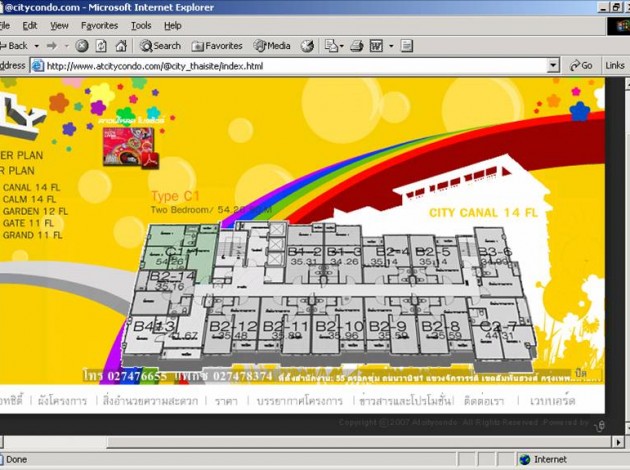Expand the address bar dropdown
Image resolution: width=630 pixels, height=470 pixels.
point(553,66)
